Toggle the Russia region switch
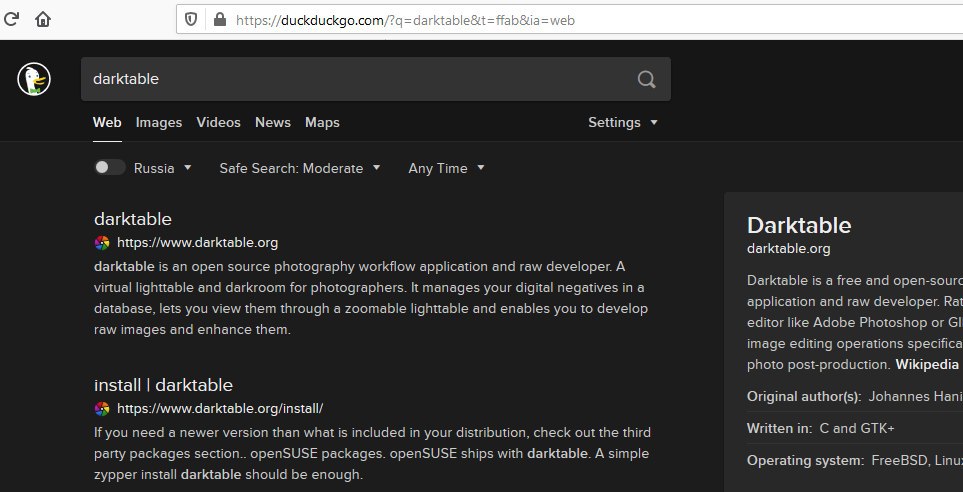Screen dimensions: 963x492 coord(109,167)
